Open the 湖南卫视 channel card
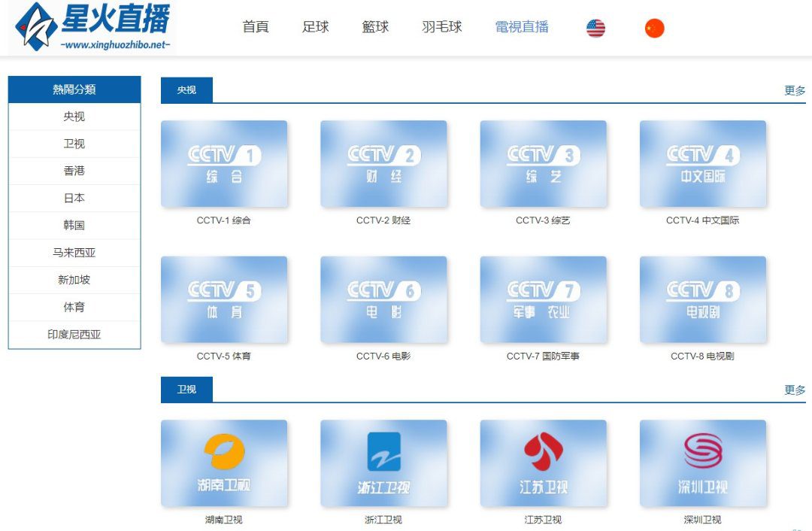812x531 pixels. [223, 462]
